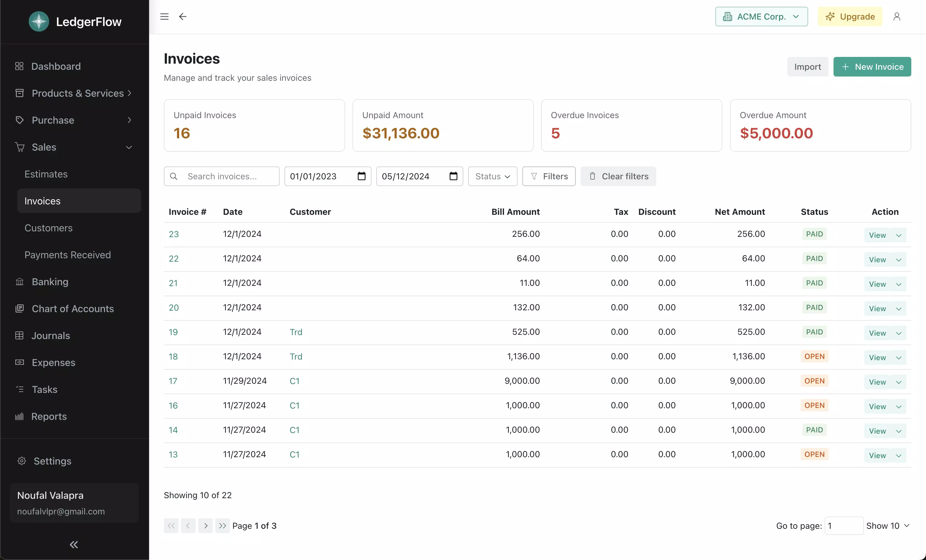Image resolution: width=926 pixels, height=560 pixels.
Task: Click the Bill Amount column header
Action: point(515,212)
